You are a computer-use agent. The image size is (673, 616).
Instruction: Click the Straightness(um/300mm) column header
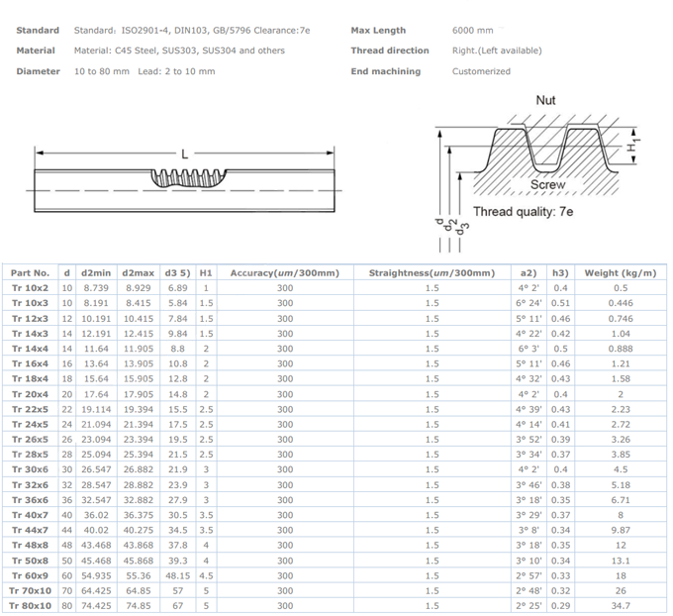click(x=432, y=272)
